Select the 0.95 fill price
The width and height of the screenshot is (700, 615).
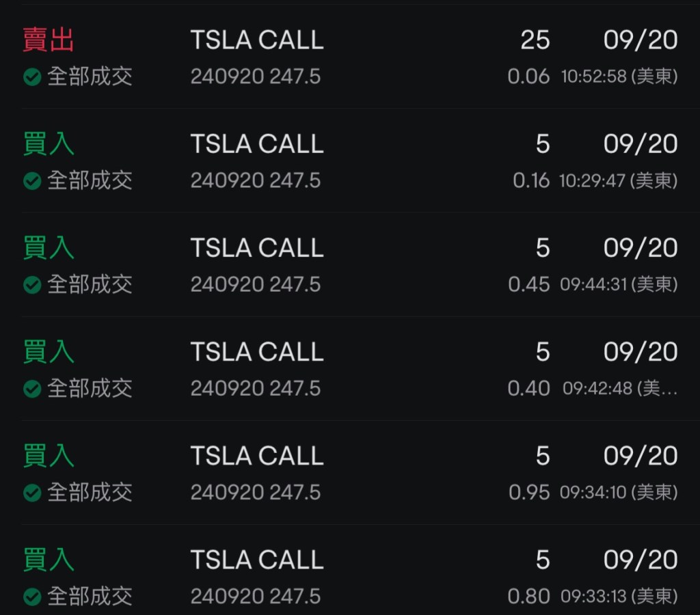pyautogui.click(x=529, y=493)
